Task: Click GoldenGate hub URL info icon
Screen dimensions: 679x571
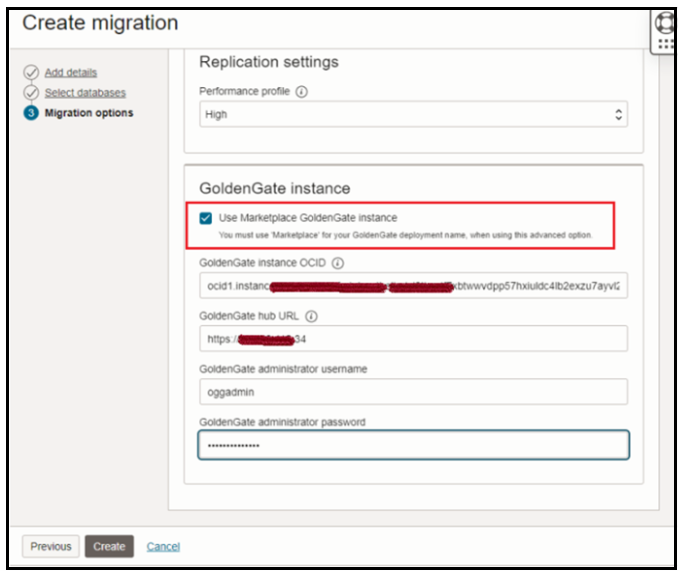Action: point(310,317)
